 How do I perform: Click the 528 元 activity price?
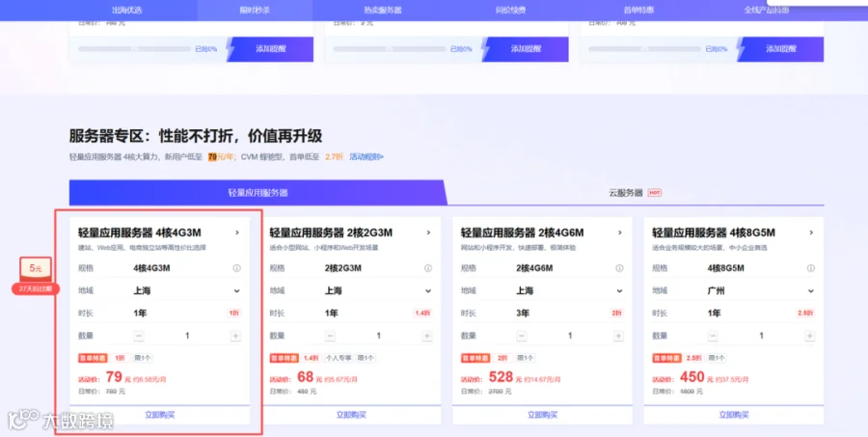pyautogui.click(x=504, y=378)
